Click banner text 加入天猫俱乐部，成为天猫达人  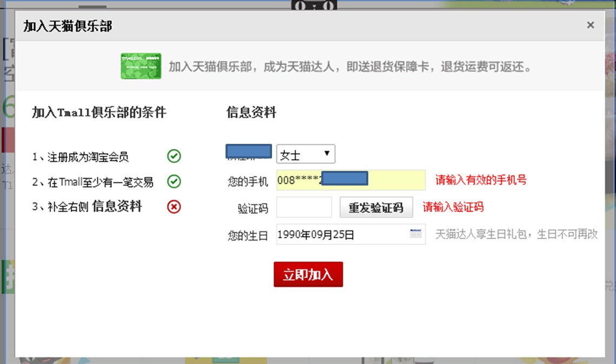click(x=251, y=67)
